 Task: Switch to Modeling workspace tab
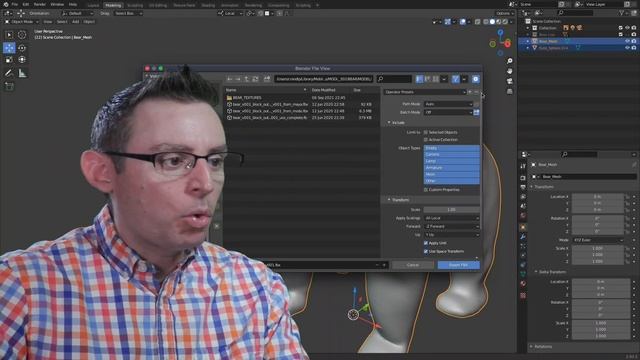(113, 5)
